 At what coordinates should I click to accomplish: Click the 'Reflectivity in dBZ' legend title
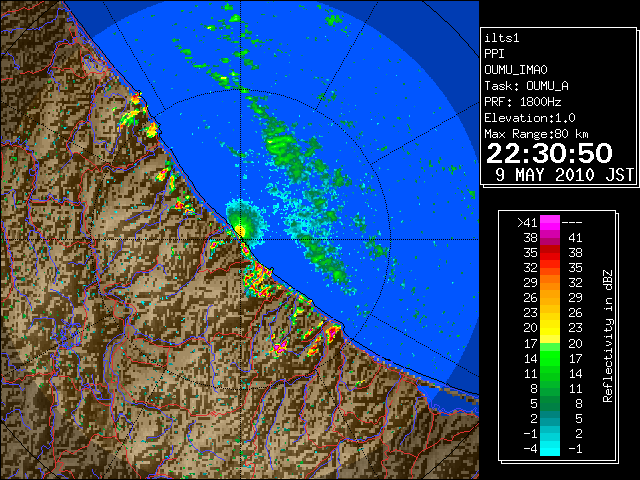coord(607,336)
